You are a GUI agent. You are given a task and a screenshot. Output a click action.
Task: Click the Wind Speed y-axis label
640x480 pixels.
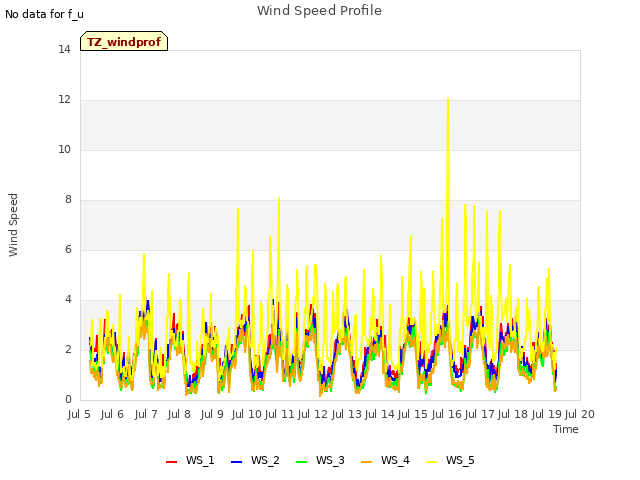[13, 225]
